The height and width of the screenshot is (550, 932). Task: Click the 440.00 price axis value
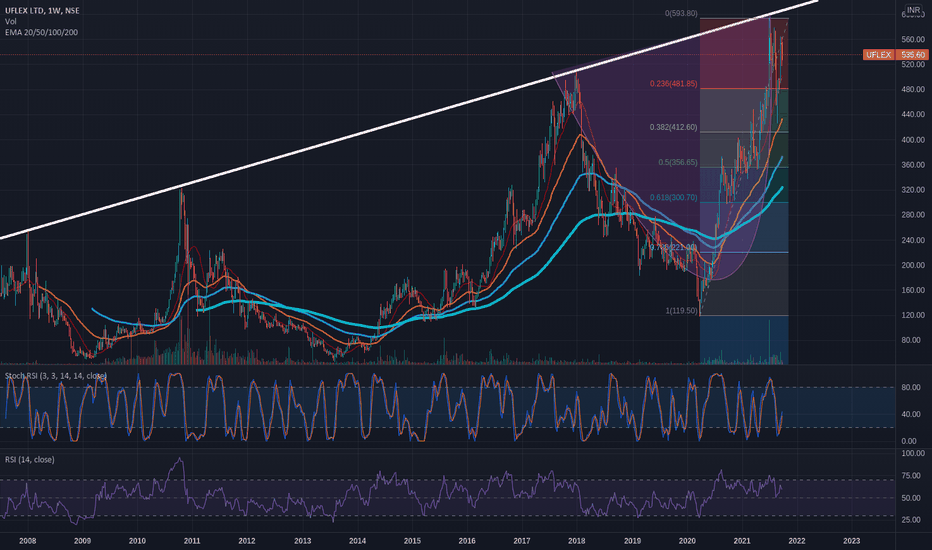[x=913, y=114]
